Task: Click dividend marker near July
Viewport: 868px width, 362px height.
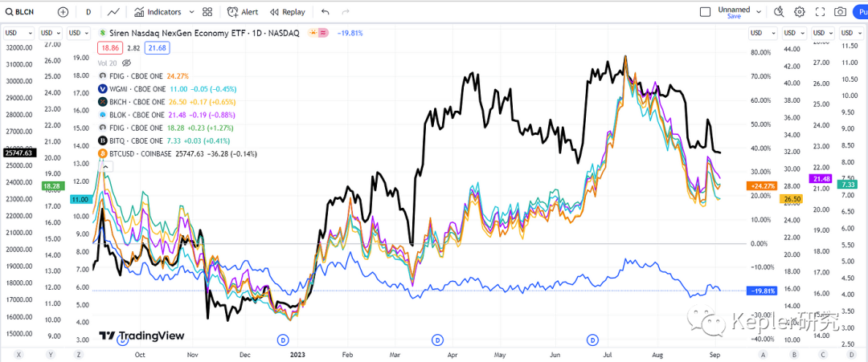Action: pos(594,339)
